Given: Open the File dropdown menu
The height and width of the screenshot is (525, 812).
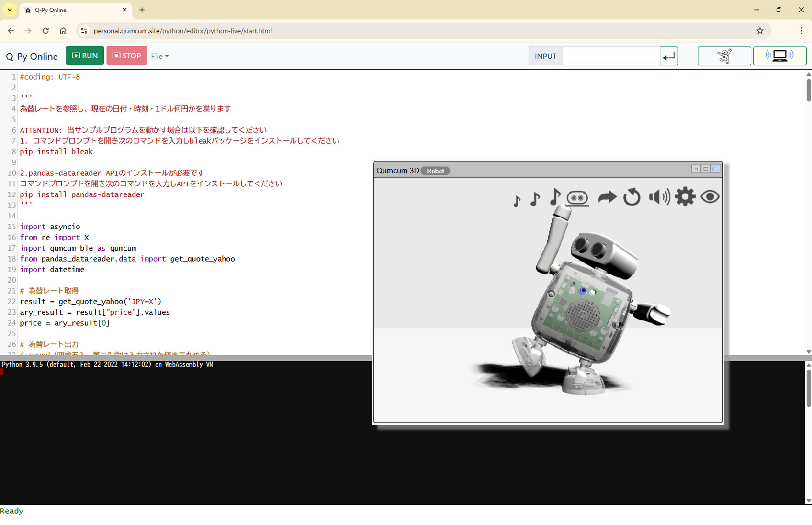Looking at the screenshot, I should pos(159,56).
